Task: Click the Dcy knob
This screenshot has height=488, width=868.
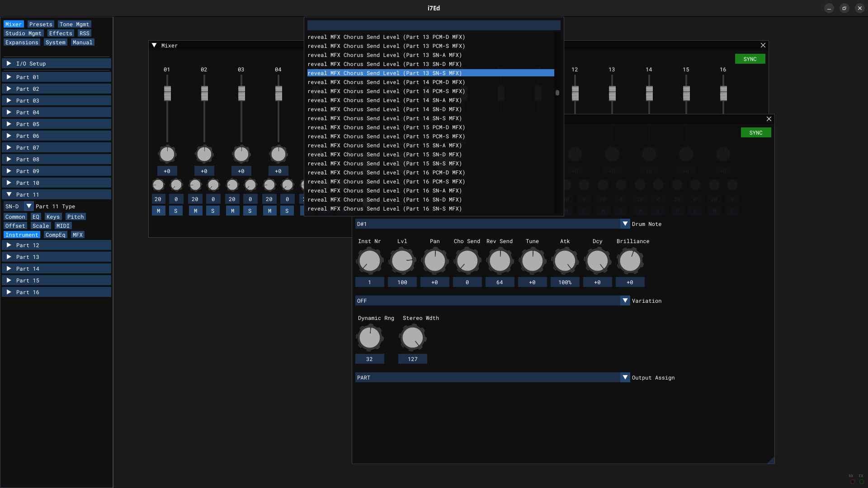Action: click(597, 261)
